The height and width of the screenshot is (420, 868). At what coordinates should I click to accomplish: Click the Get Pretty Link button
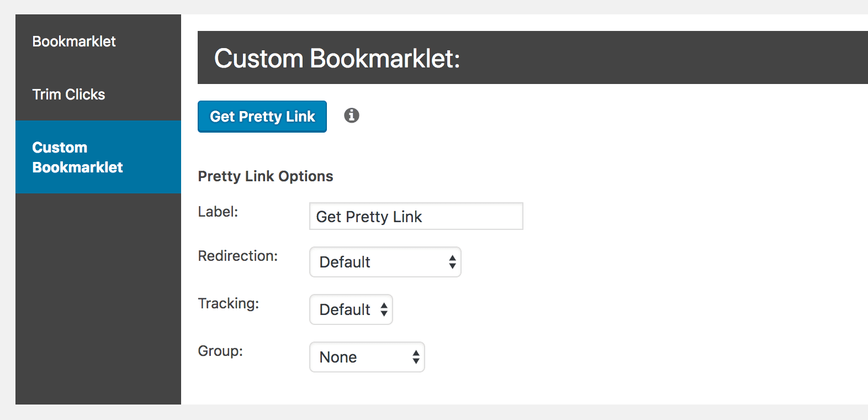[262, 117]
